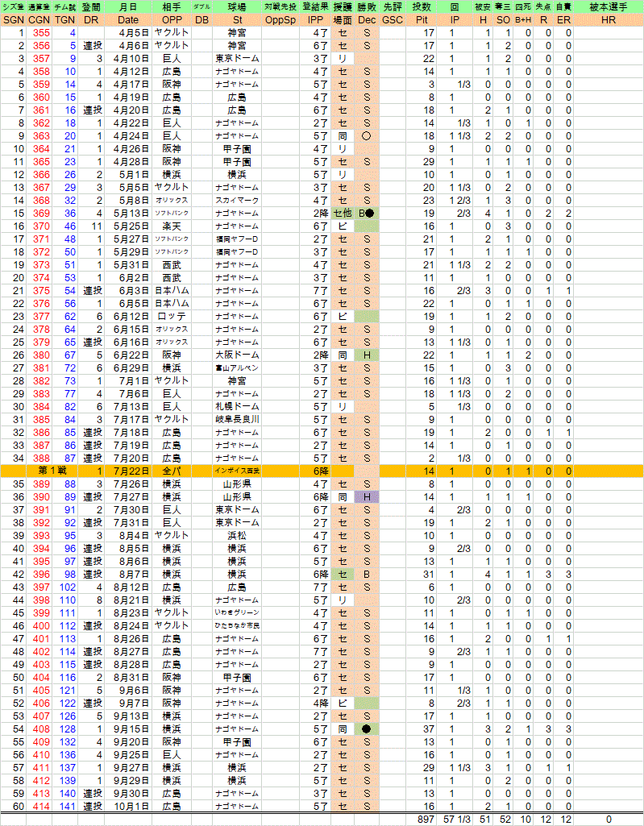Select the GSC column header
The width and height of the screenshot is (644, 826).
point(392,20)
